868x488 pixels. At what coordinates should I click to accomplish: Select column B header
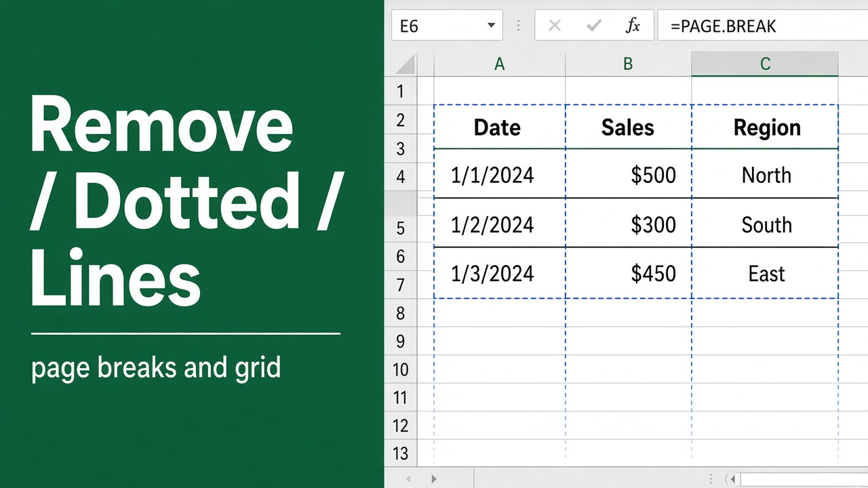pos(629,64)
